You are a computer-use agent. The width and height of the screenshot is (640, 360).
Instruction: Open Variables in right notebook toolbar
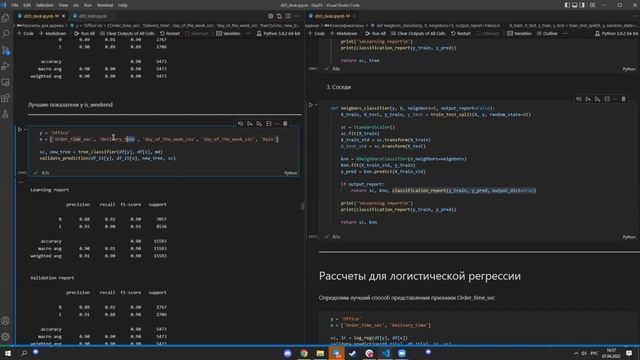(519, 33)
